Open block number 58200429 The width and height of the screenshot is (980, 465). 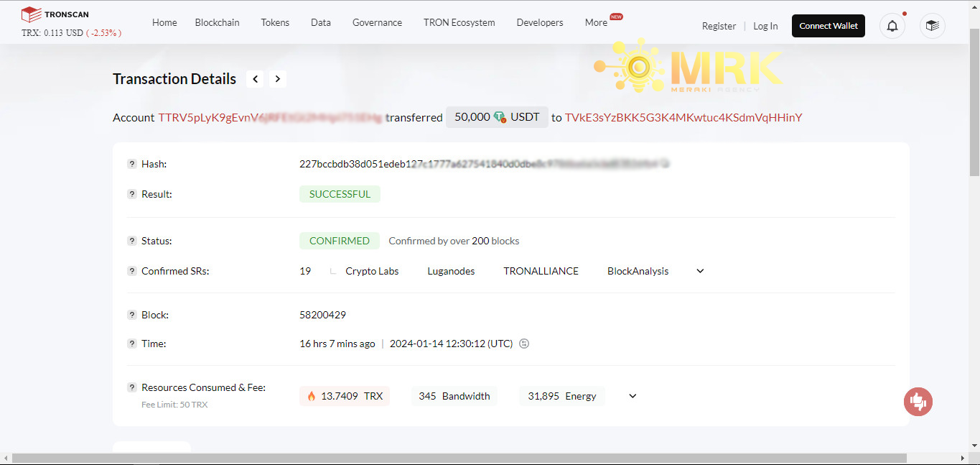point(322,315)
